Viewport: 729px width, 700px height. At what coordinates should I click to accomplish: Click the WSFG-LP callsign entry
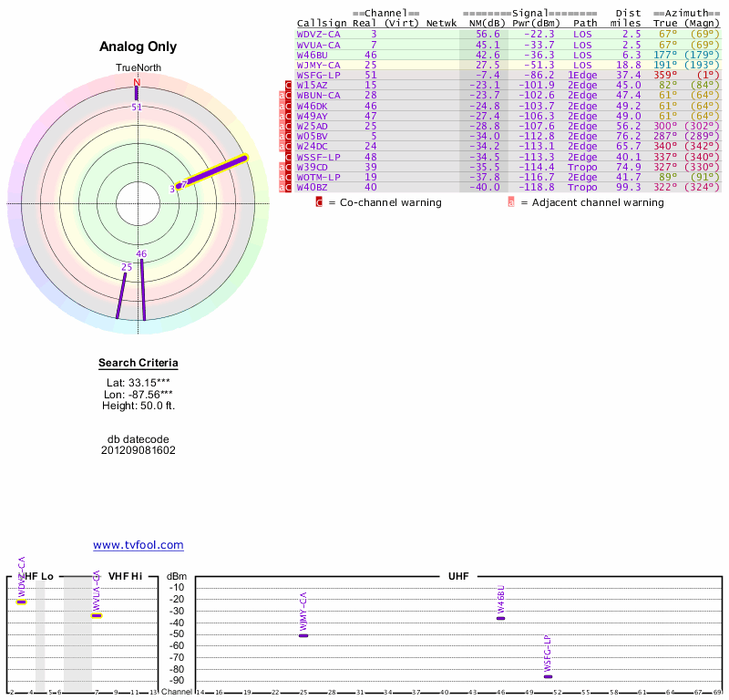click(x=319, y=75)
